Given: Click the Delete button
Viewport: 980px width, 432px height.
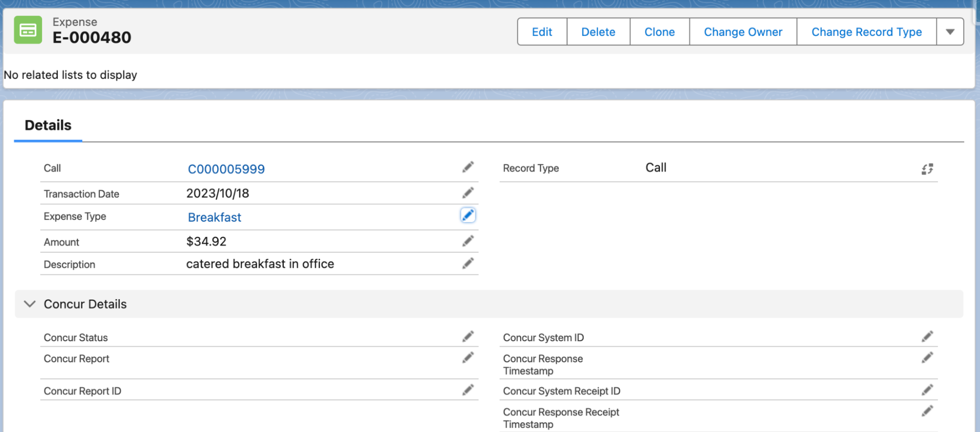Looking at the screenshot, I should [x=598, y=32].
